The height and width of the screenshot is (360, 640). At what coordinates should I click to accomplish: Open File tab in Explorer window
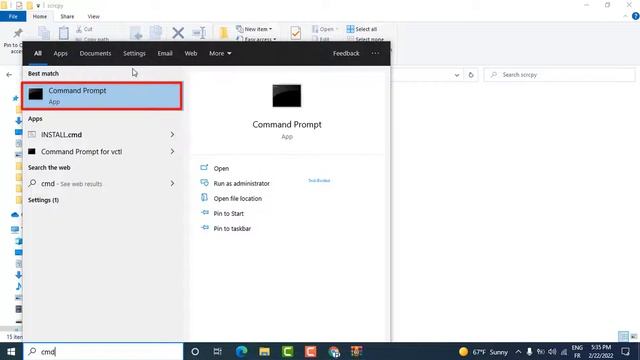click(13, 16)
